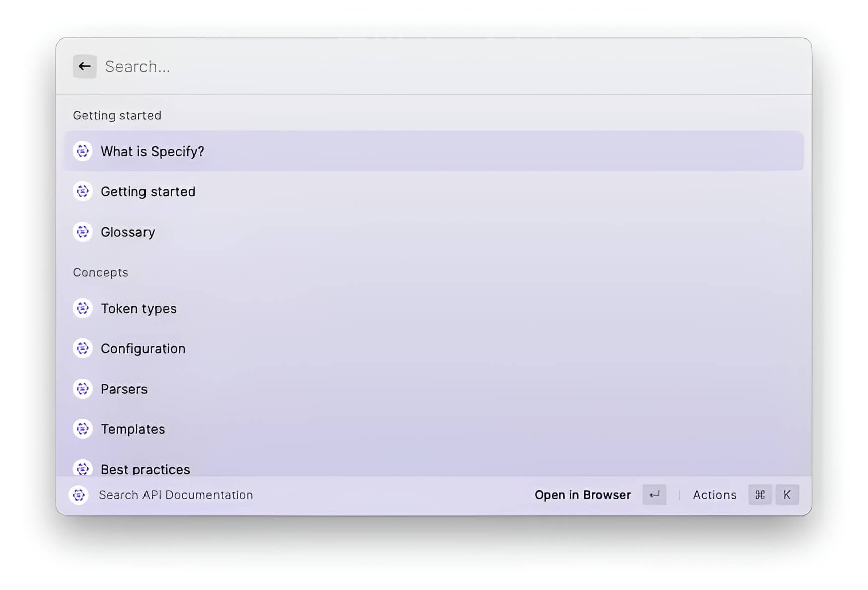Screen dimensions: 868x590
Task: Open the Actions menu
Action: (x=714, y=495)
